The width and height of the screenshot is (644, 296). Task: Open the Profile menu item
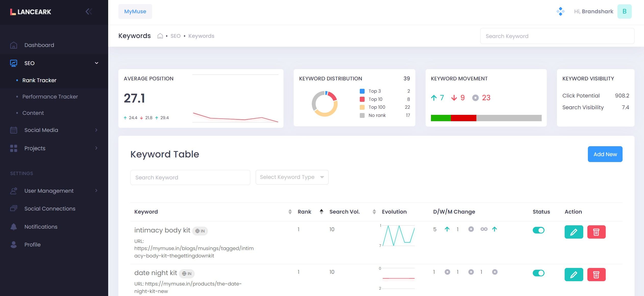click(54, 245)
